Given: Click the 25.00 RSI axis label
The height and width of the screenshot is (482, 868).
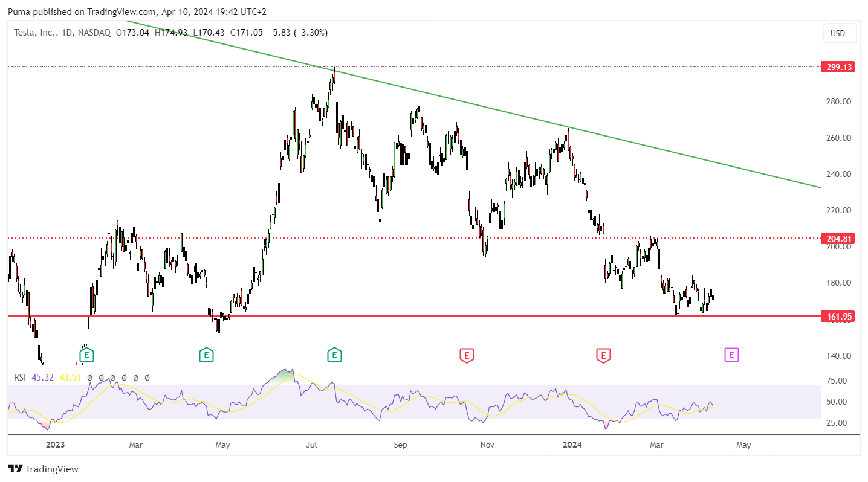Looking at the screenshot, I should pyautogui.click(x=837, y=423).
